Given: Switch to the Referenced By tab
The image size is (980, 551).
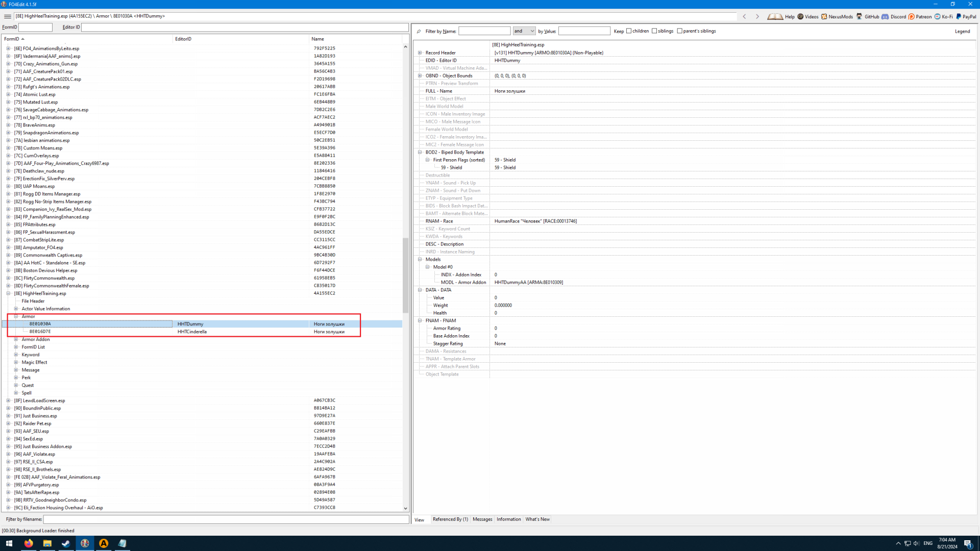Looking at the screenshot, I should (450, 519).
